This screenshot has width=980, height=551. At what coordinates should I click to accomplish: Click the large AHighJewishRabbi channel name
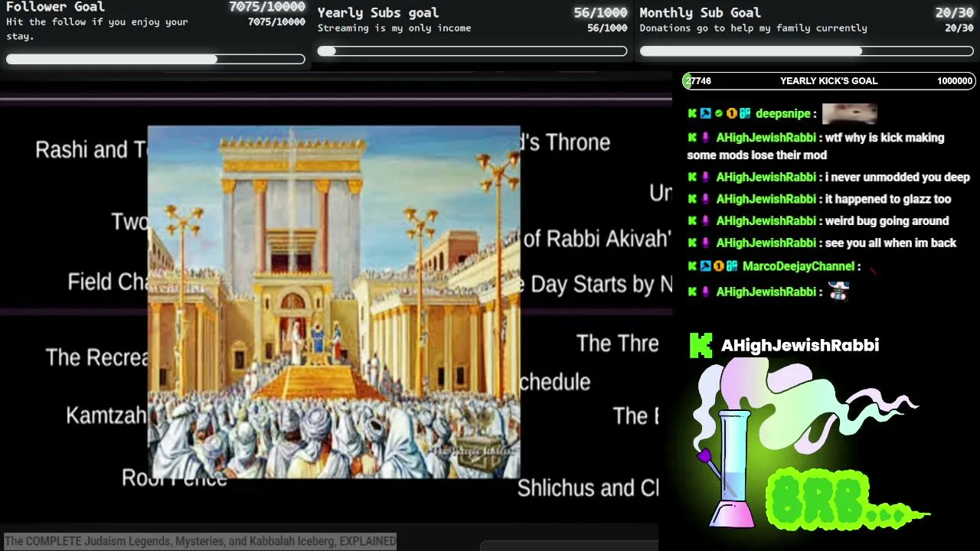[x=800, y=345]
